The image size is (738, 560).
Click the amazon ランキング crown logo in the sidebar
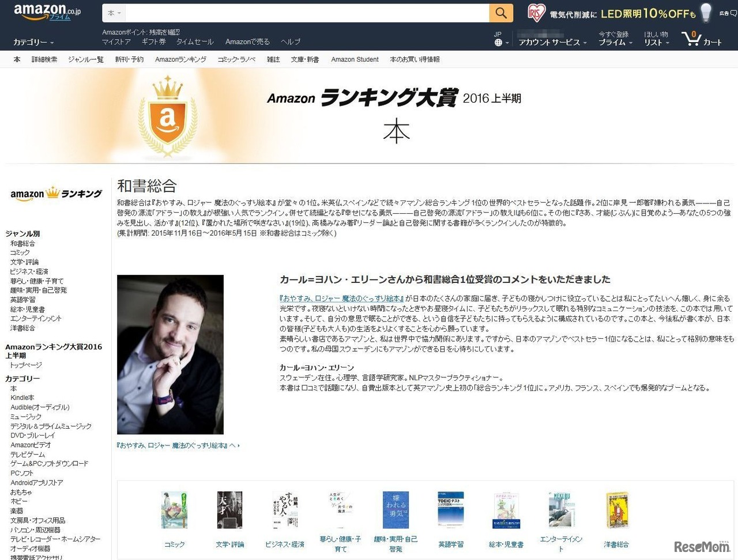54,195
